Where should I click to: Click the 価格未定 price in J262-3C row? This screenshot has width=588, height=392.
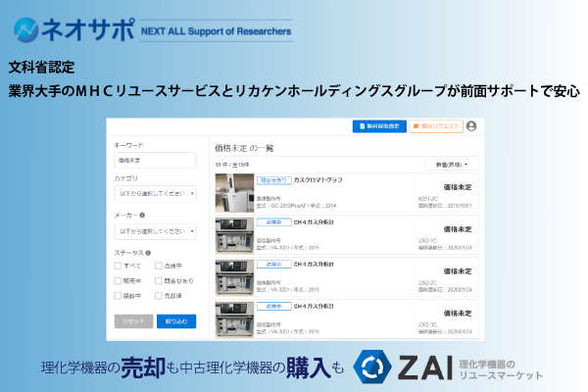(458, 314)
